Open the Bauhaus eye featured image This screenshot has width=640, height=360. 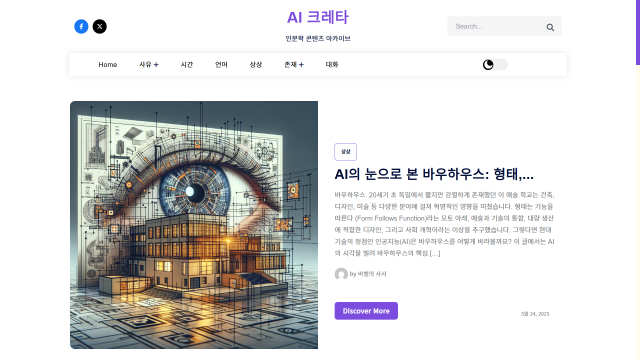click(x=194, y=225)
